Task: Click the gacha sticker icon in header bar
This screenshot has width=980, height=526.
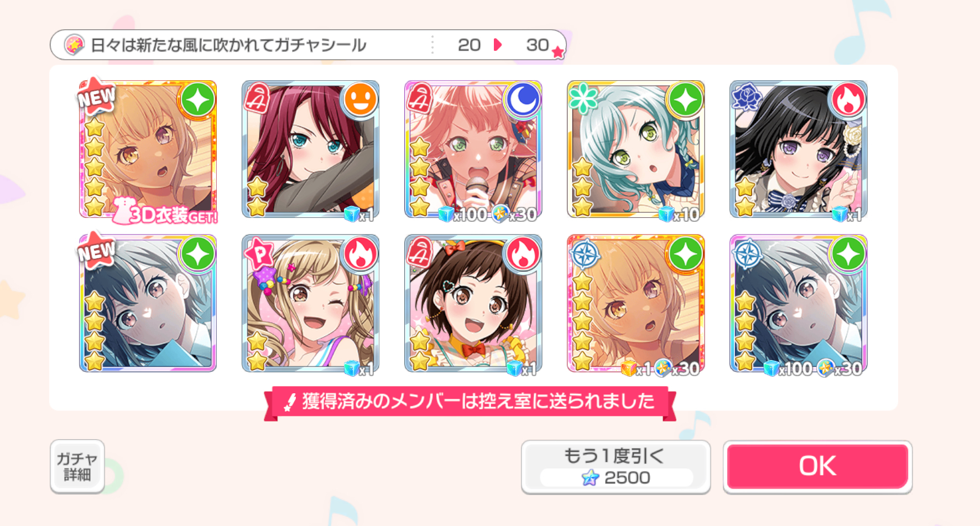Action: pyautogui.click(x=74, y=45)
